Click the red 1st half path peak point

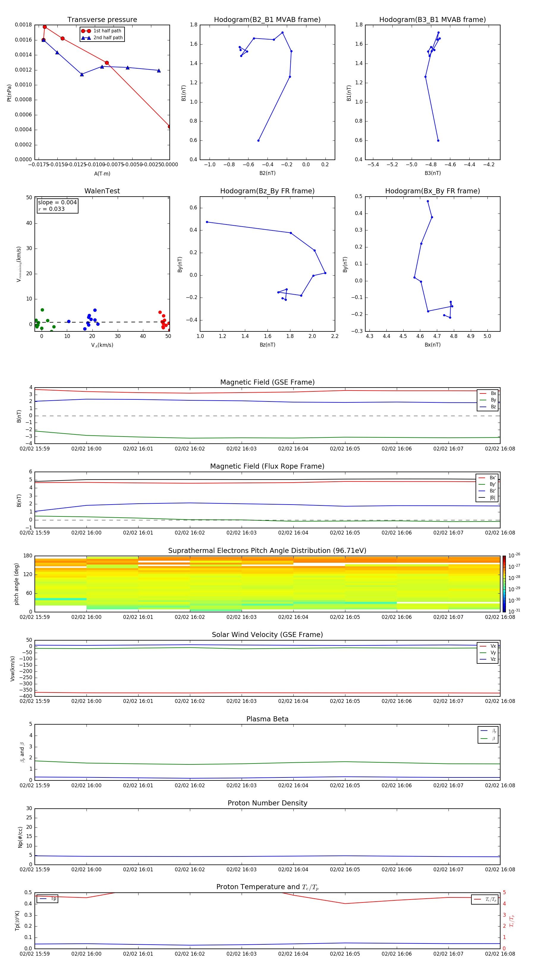(x=45, y=27)
